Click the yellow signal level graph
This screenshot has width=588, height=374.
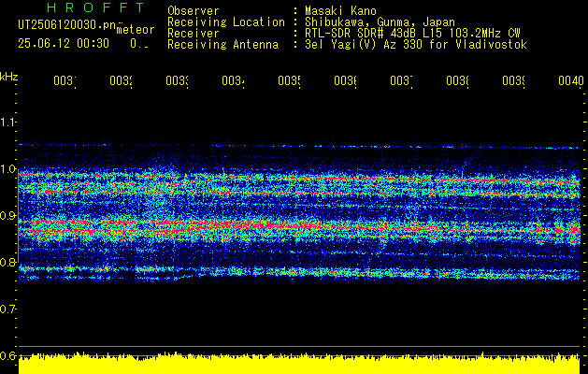click(x=299, y=363)
